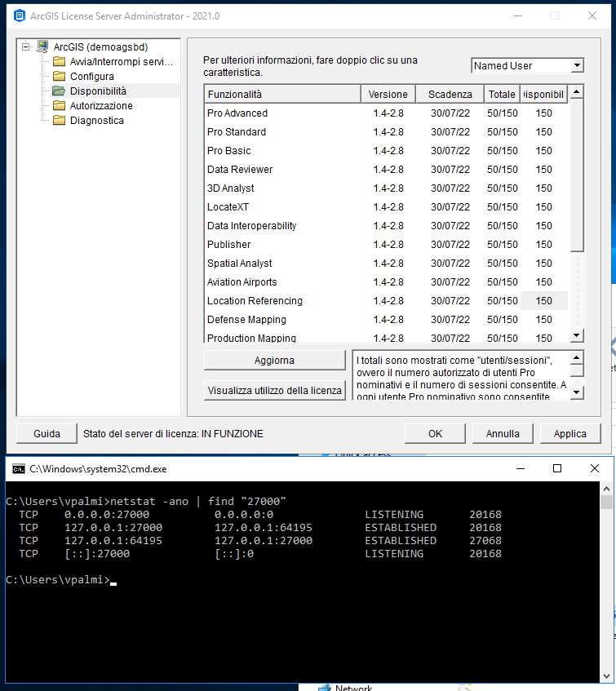Sort by the Disponibili column header
The width and height of the screenshot is (616, 691).
(x=543, y=95)
